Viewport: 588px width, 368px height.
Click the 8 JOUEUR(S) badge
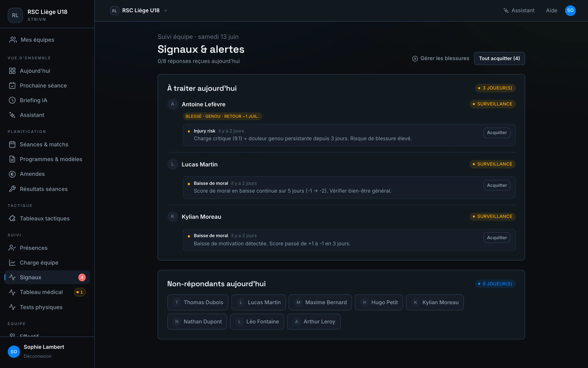click(495, 284)
